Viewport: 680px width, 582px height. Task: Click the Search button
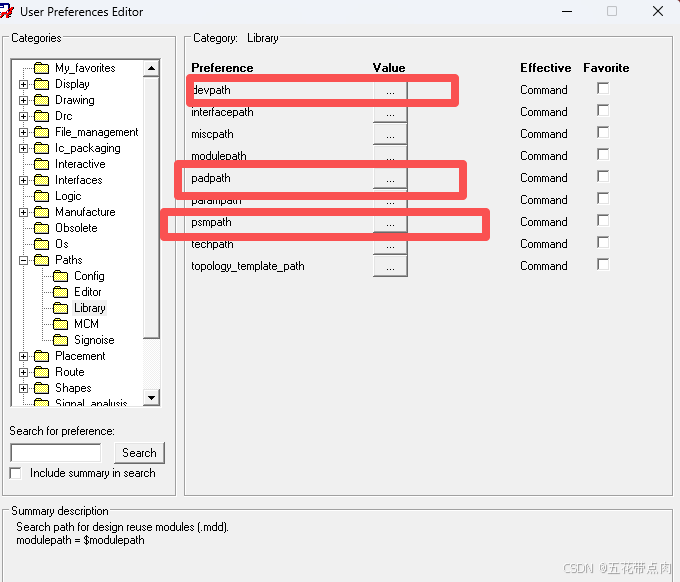point(140,453)
